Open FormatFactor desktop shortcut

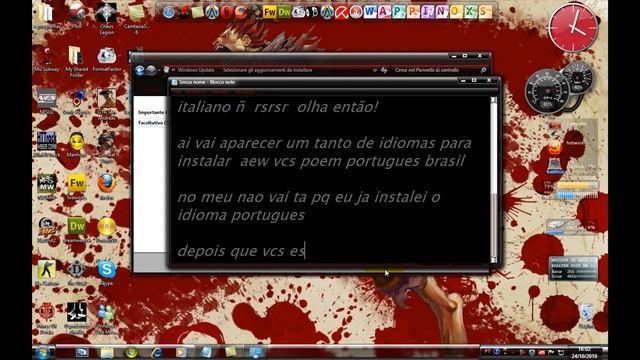pyautogui.click(x=107, y=59)
